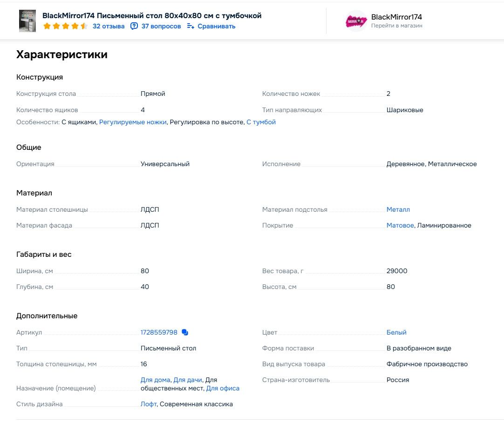Open the Для офиса purpose link
The width and height of the screenshot is (504, 423).
click(223, 389)
